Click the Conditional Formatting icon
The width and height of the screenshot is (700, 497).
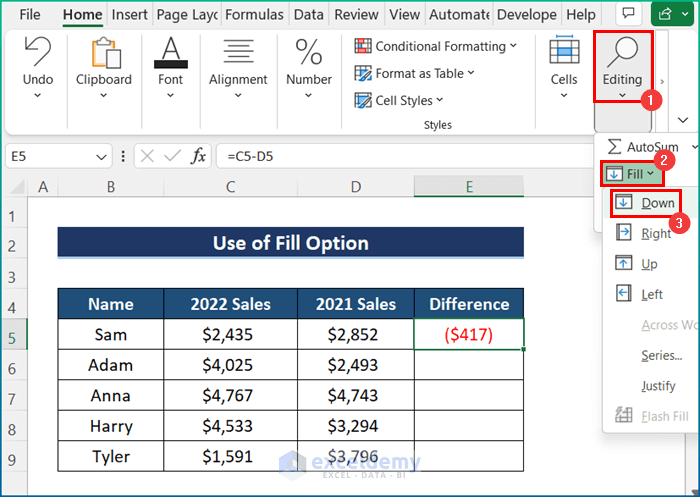click(362, 46)
